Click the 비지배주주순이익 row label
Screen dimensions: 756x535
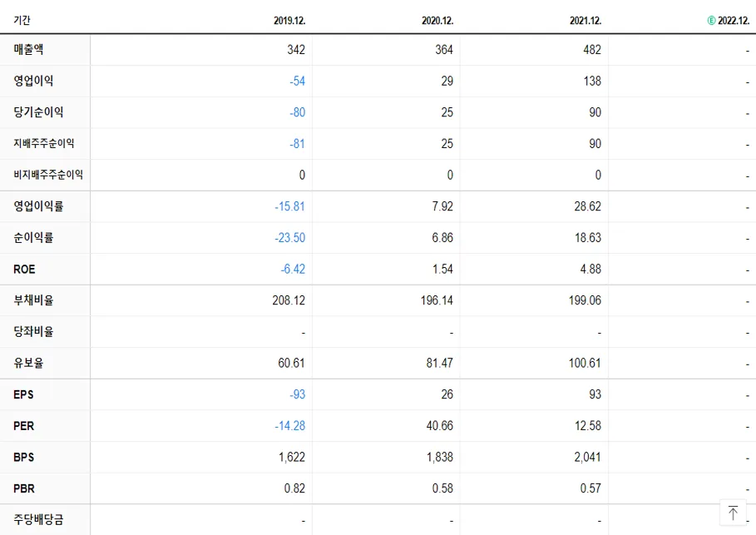click(48, 175)
